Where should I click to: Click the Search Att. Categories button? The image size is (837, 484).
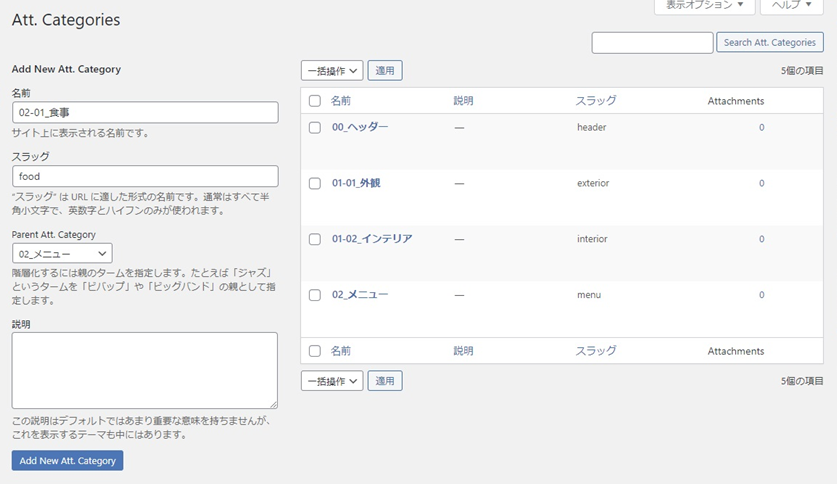tap(770, 43)
